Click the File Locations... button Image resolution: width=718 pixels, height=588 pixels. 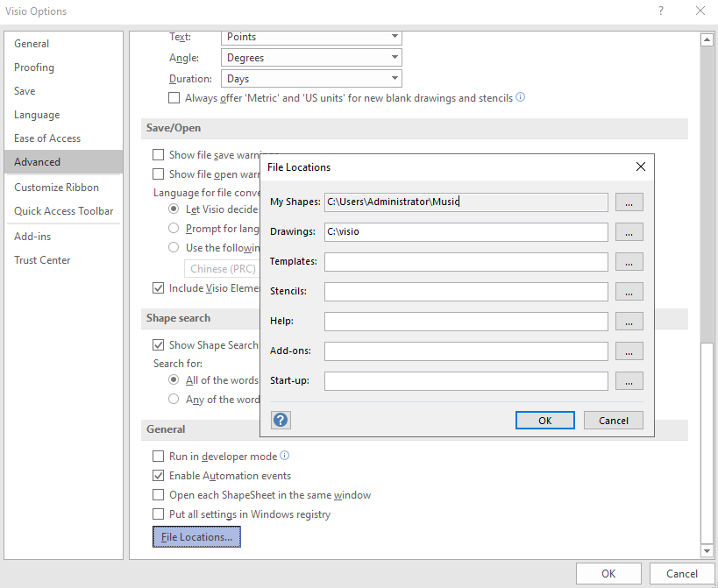click(196, 537)
